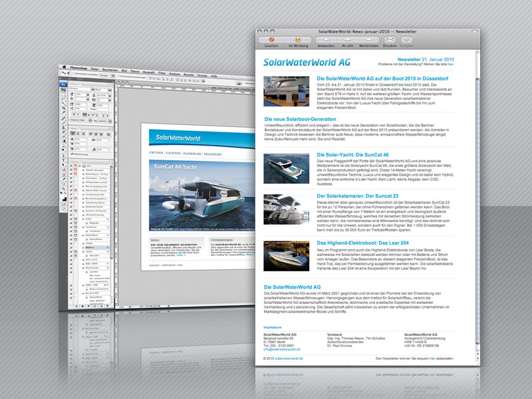Select the Lasso tool in Photoshop's toolbox

pos(63,99)
